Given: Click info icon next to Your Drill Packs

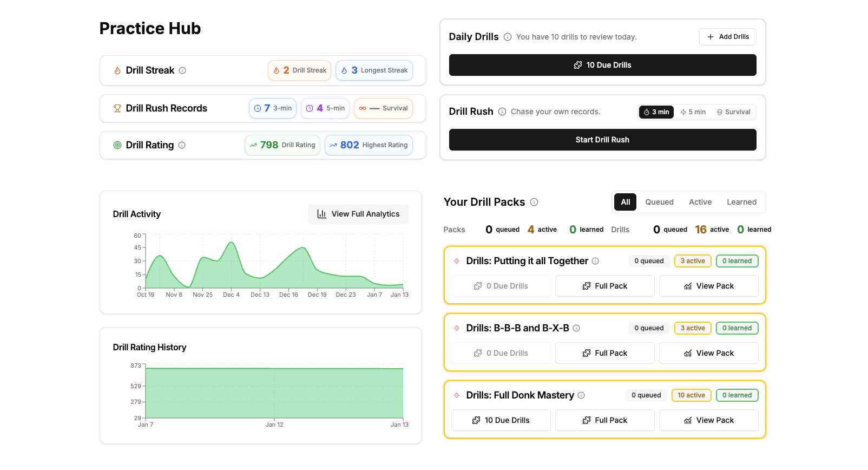Looking at the screenshot, I should (534, 202).
